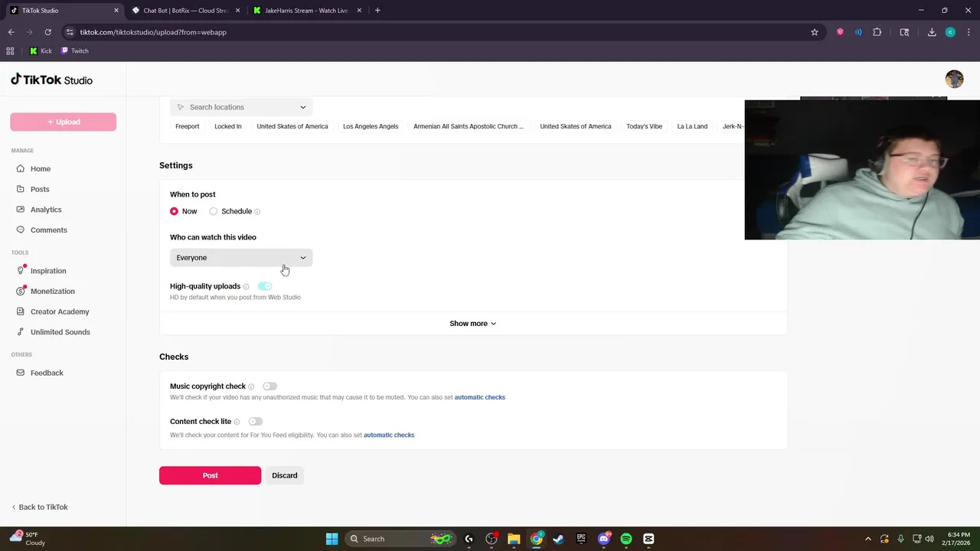This screenshot has height=551, width=980.
Task: Open the profile avatar in TikTok header
Action: point(954,79)
